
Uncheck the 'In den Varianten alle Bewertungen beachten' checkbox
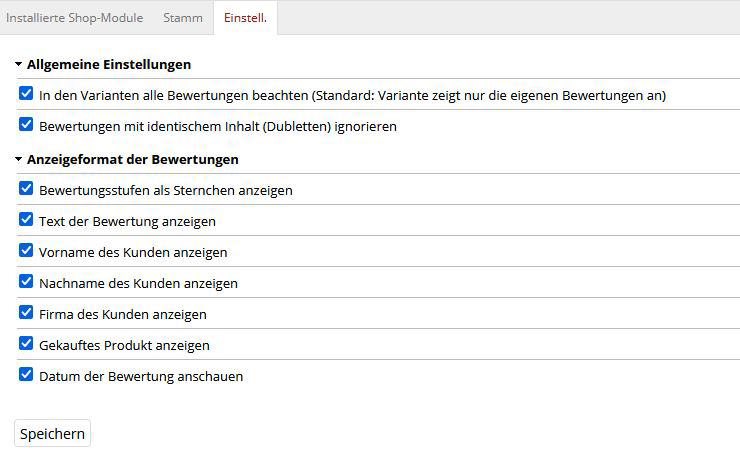tap(26, 95)
